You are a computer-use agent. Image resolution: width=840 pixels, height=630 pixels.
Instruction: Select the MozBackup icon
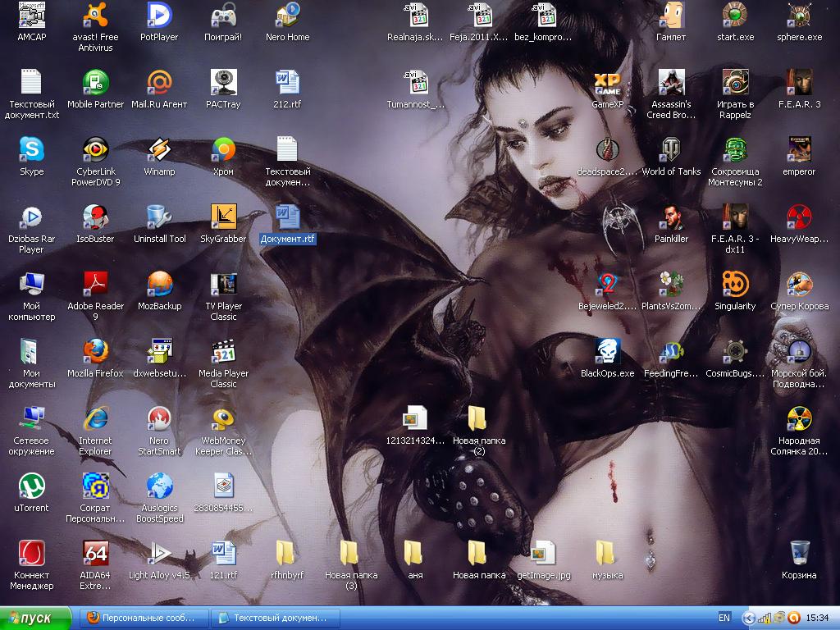click(x=159, y=284)
